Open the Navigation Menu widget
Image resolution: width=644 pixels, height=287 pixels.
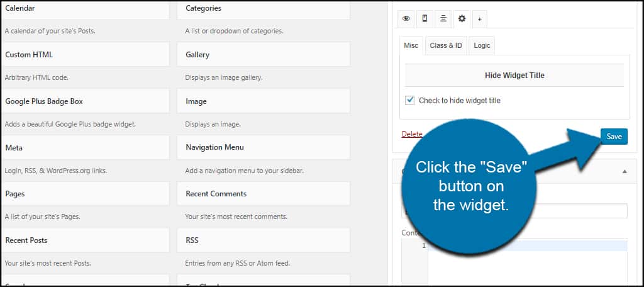[x=264, y=147]
